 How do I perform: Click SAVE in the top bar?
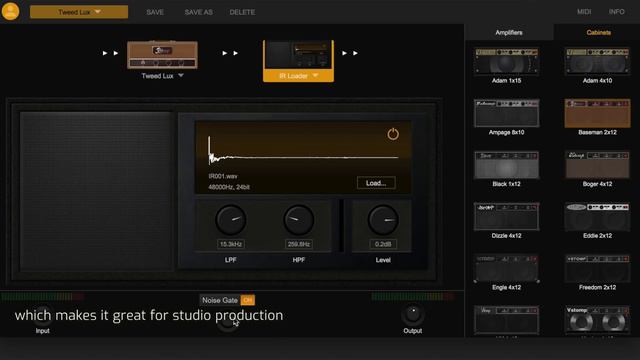pos(155,12)
